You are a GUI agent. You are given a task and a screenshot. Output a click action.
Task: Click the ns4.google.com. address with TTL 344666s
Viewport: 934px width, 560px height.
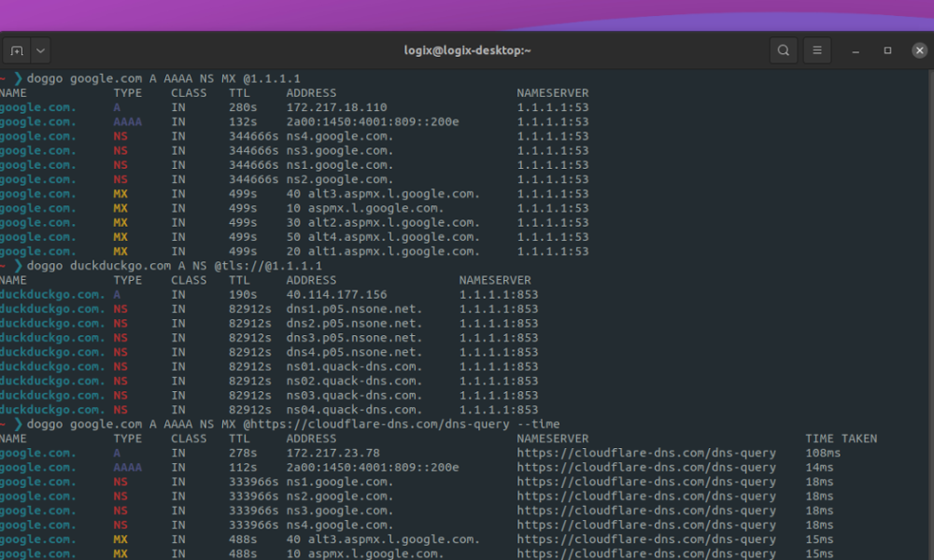[x=340, y=136]
